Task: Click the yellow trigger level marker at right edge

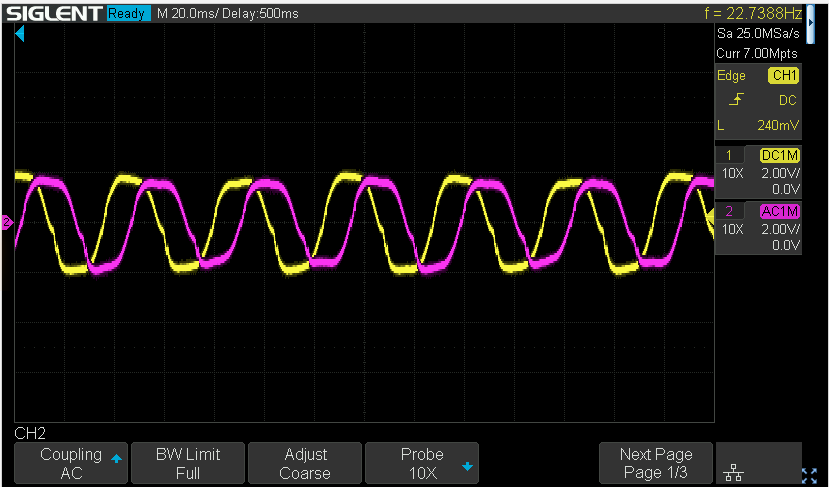Action: (711, 215)
